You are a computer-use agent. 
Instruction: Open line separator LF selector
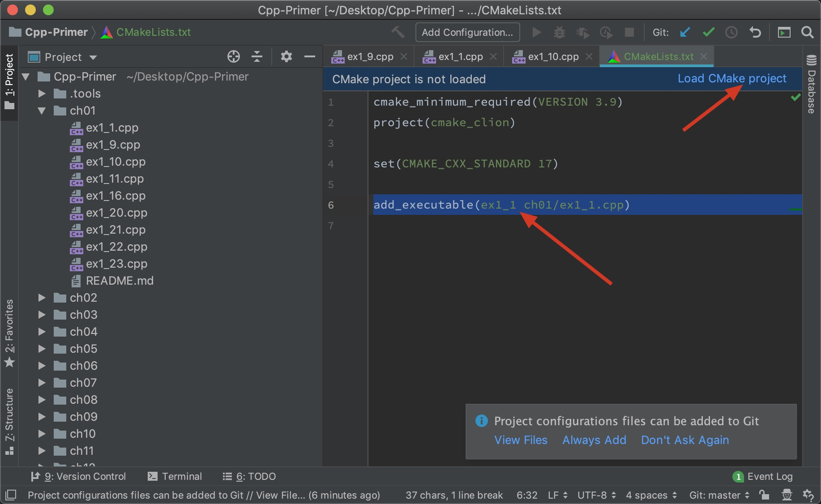(x=558, y=495)
